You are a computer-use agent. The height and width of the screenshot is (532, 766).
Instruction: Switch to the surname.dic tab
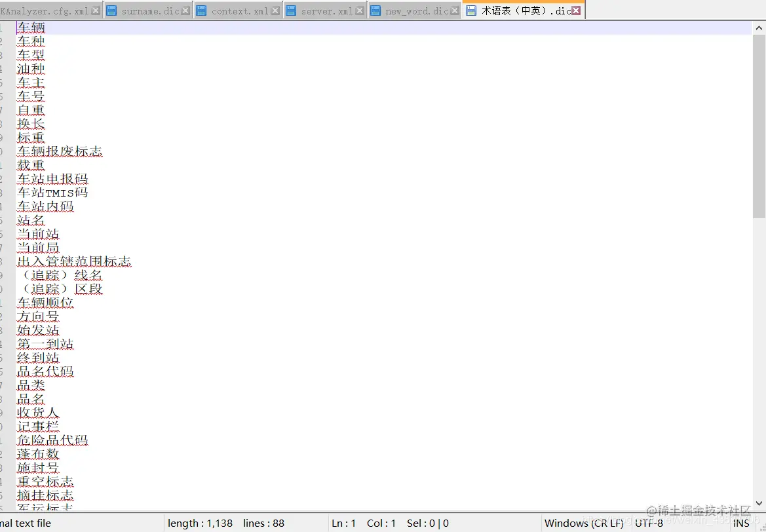[x=150, y=10]
